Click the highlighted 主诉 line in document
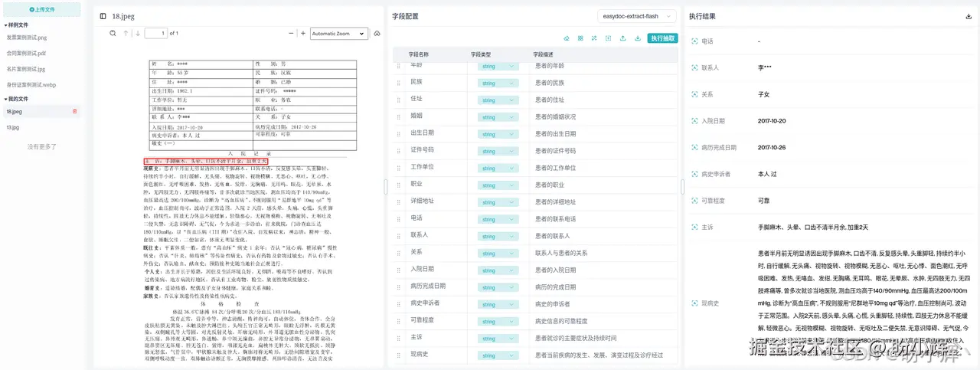The image size is (980, 370). [206, 162]
